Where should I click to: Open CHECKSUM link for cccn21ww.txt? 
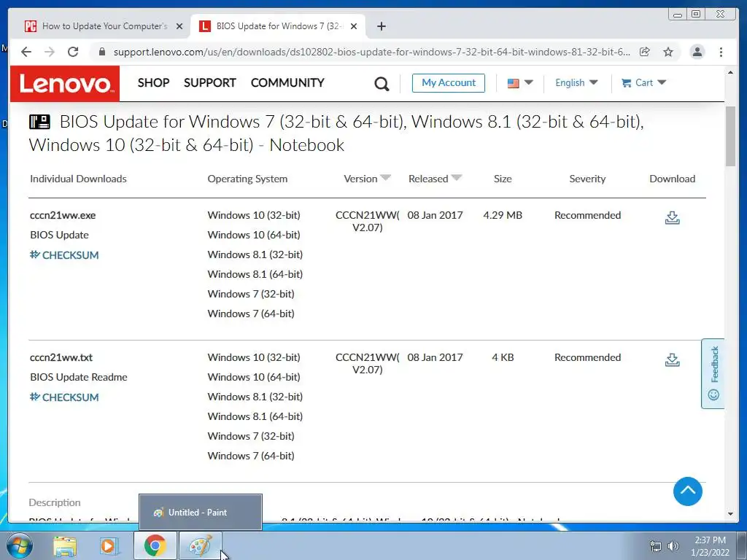pos(64,397)
